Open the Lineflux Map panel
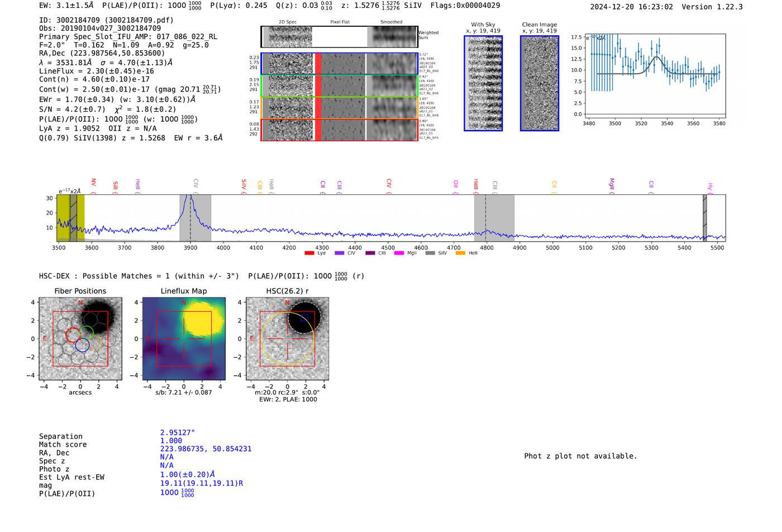The width and height of the screenshot is (782, 532). pos(184,339)
